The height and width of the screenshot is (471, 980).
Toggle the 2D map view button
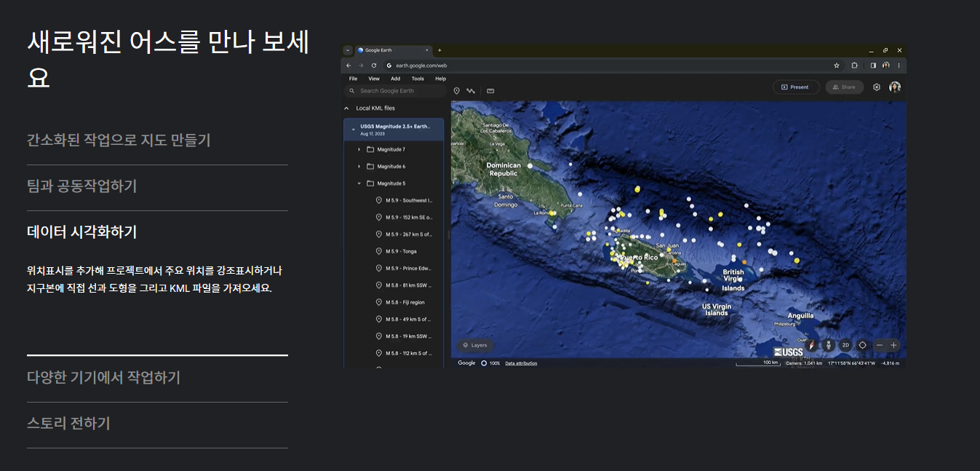(x=845, y=345)
